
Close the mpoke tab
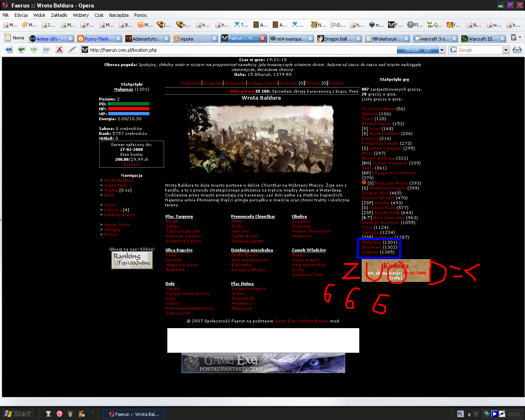coord(215,39)
